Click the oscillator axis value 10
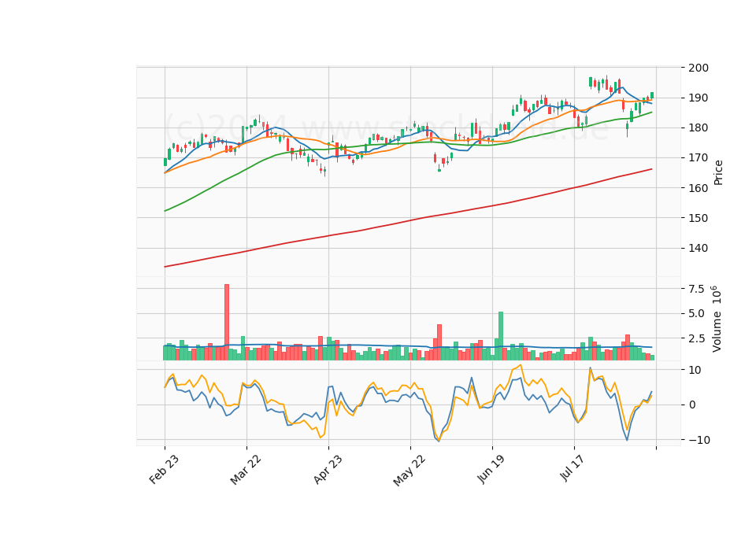Screen dimensions: 756x543 coord(695,370)
